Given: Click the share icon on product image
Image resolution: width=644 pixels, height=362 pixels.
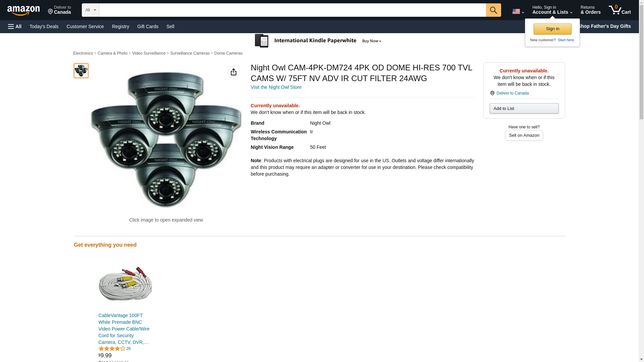Looking at the screenshot, I should point(233,72).
